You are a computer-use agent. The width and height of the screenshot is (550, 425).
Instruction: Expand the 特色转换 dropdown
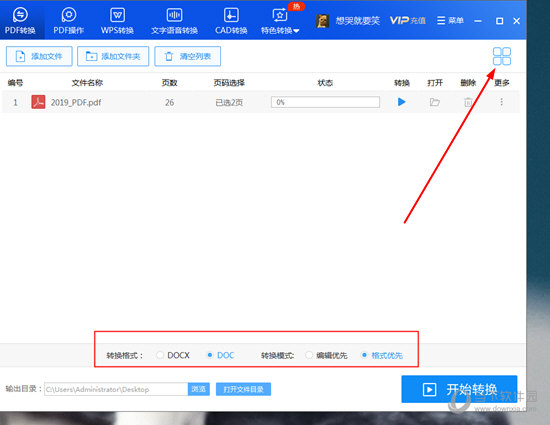pos(280,21)
